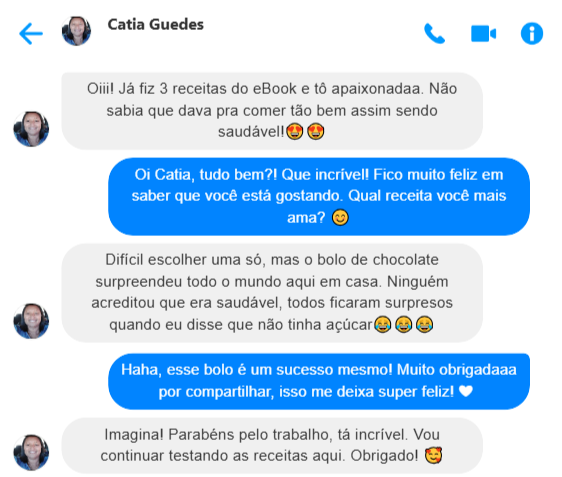This screenshot has width=562, height=477.
Task: Click the heart-eyes emojis after saudável
Action: (305, 132)
